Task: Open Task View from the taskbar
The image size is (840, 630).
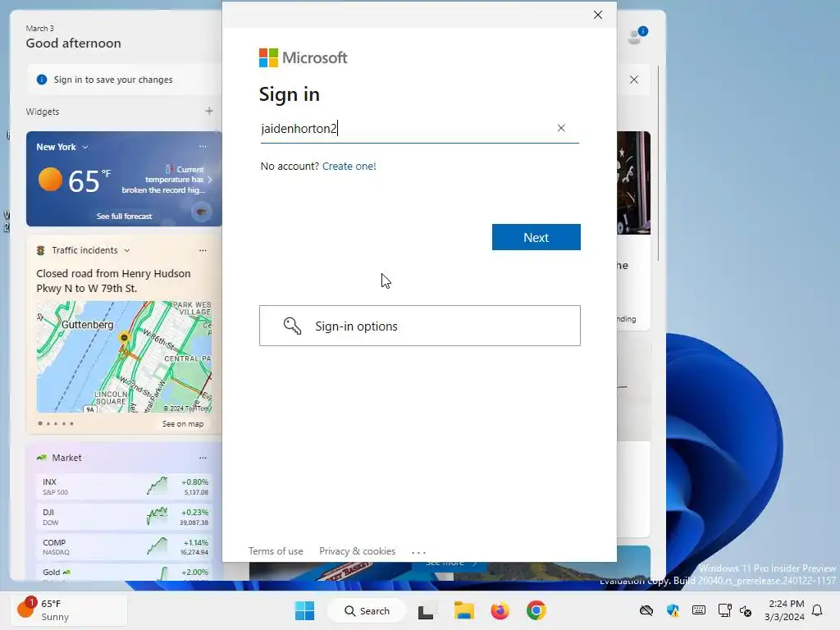Action: tap(426, 610)
